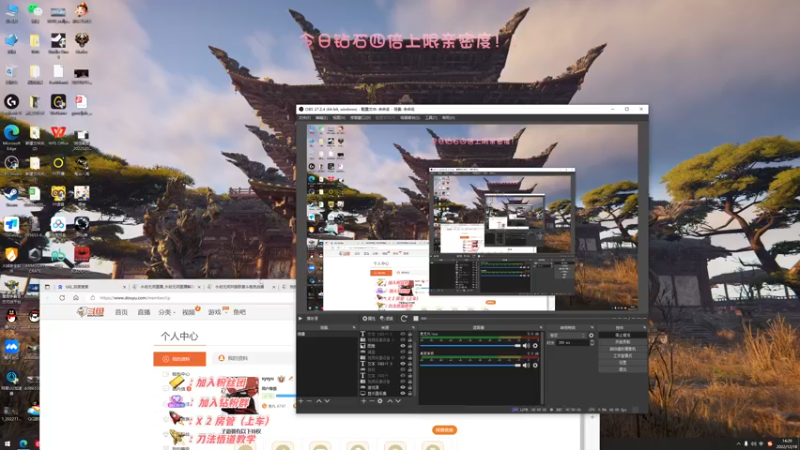This screenshot has height=450, width=800.
Task: Click 退出 in OBS controls
Action: coord(622,369)
